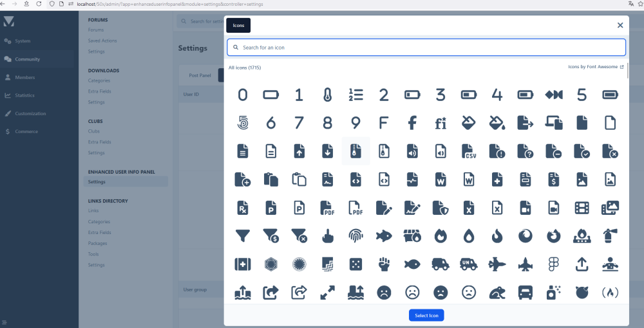The width and height of the screenshot is (644, 328).
Task: Select the dice five icon
Action: 355,264
